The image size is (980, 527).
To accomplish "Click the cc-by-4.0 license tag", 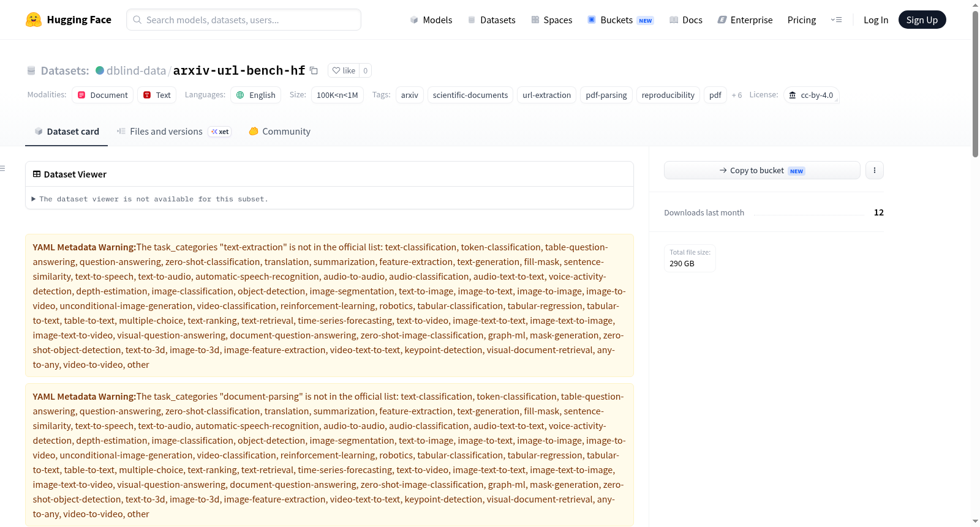I will coord(812,95).
